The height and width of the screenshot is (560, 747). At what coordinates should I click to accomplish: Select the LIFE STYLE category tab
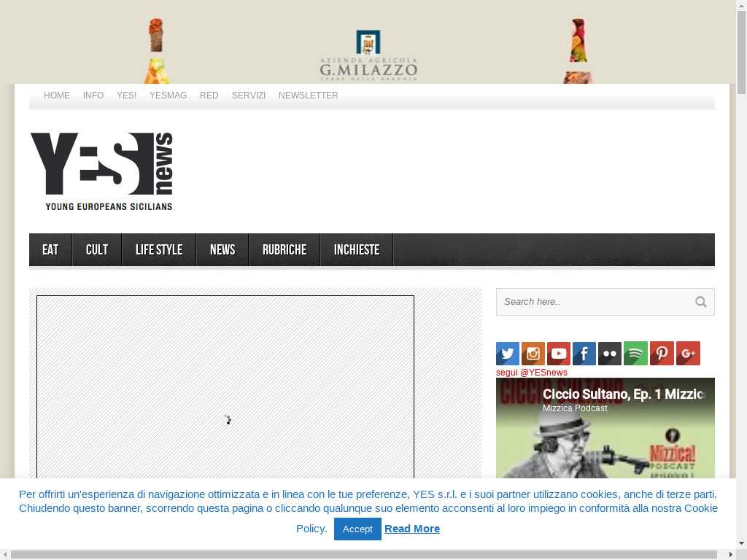pos(159,249)
